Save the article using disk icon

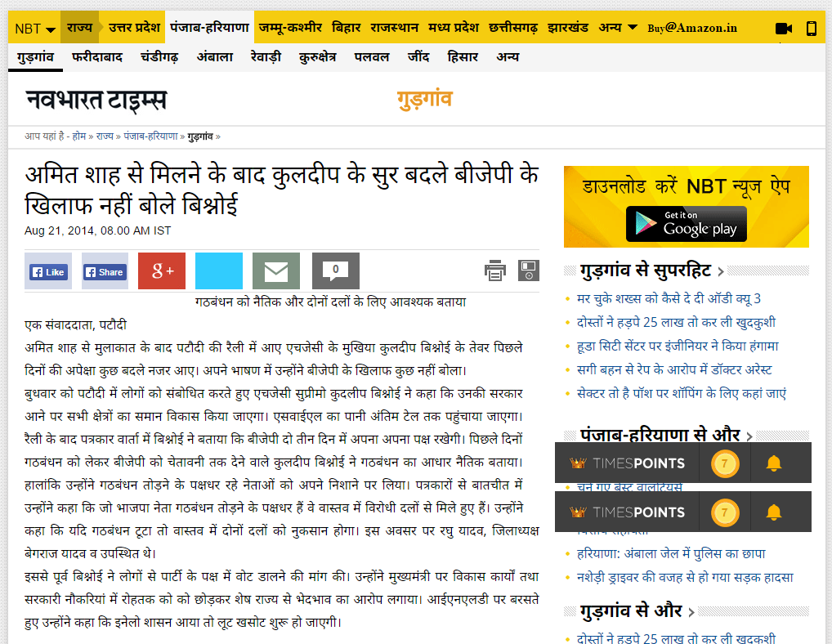(x=529, y=271)
